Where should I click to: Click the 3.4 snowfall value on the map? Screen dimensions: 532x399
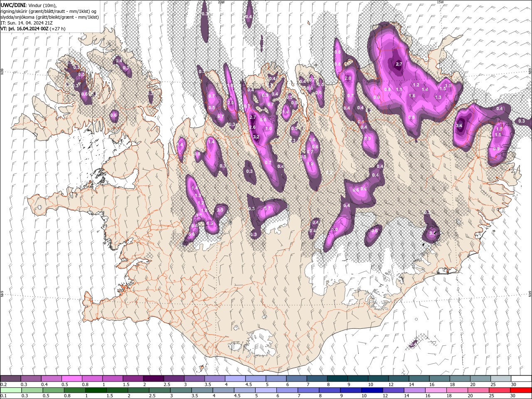tap(459, 126)
